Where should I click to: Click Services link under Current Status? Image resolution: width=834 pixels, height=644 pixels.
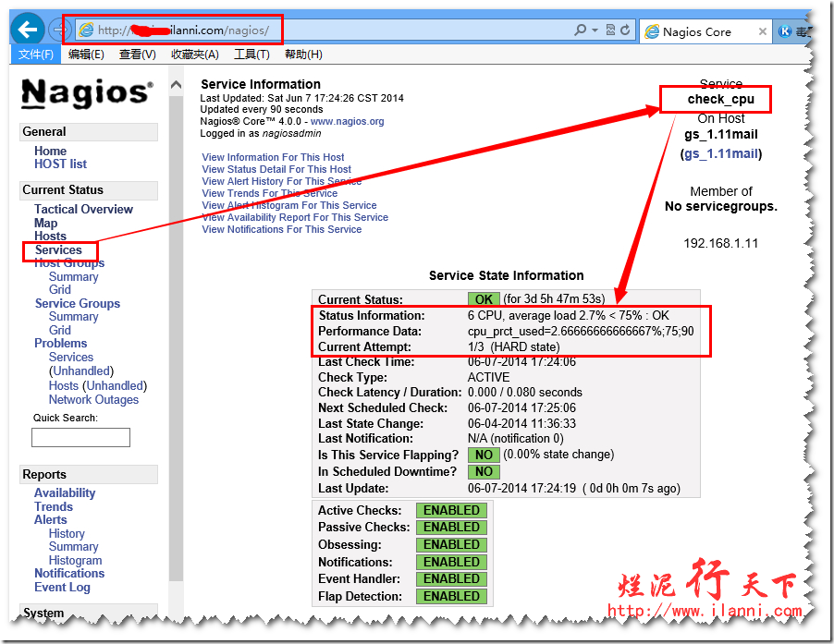coord(58,249)
